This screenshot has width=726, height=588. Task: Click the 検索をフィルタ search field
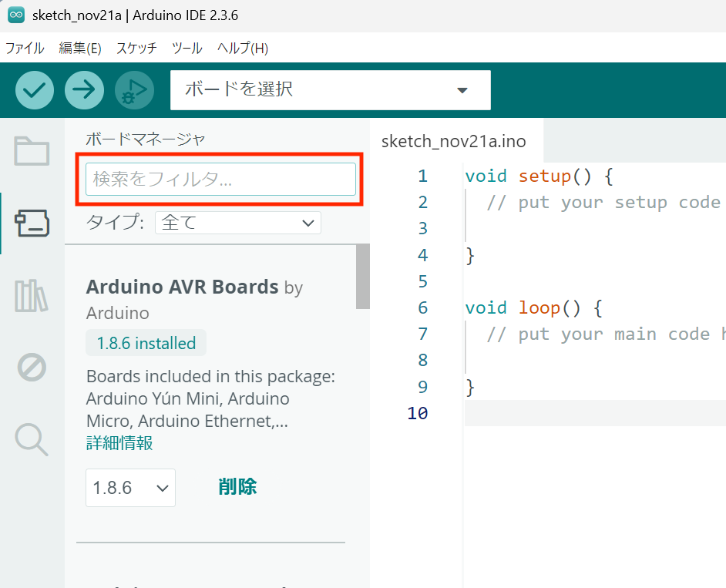click(220, 180)
